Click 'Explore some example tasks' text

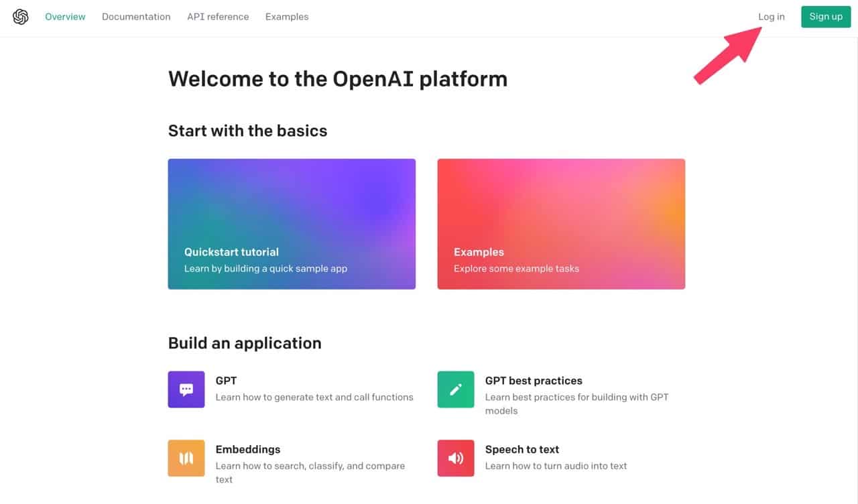[516, 269]
